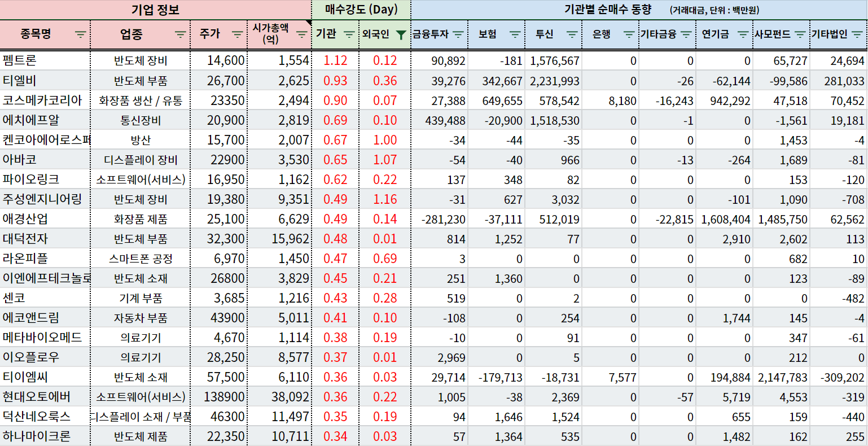Open filter for 연기금 column
This screenshot has width=868, height=446.
point(743,34)
